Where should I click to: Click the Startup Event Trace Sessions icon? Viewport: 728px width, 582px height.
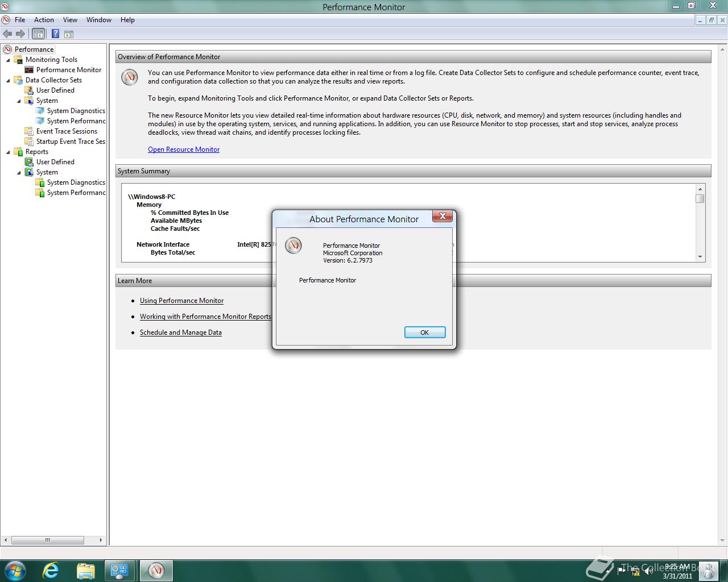pyautogui.click(x=29, y=142)
